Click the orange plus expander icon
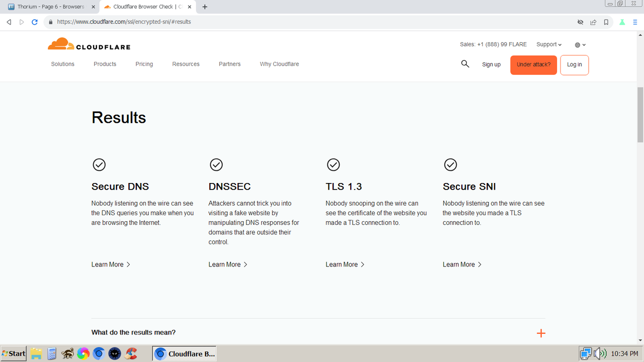 point(541,333)
